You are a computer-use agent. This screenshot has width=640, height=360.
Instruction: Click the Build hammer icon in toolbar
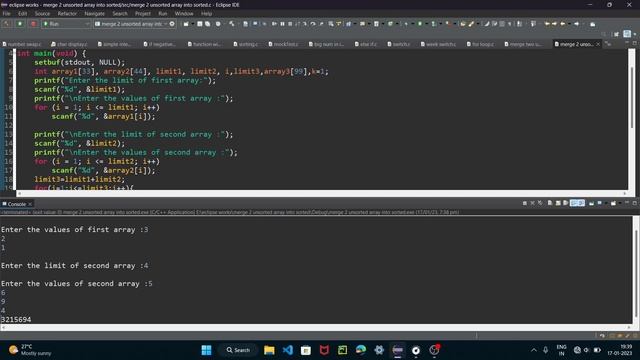pos(6,24)
